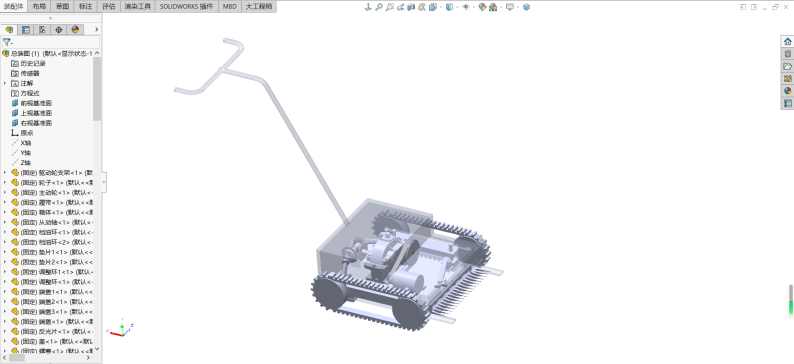794x364 pixels.
Task: Open the File Explorer folder icon in task pane
Action: tap(787, 66)
